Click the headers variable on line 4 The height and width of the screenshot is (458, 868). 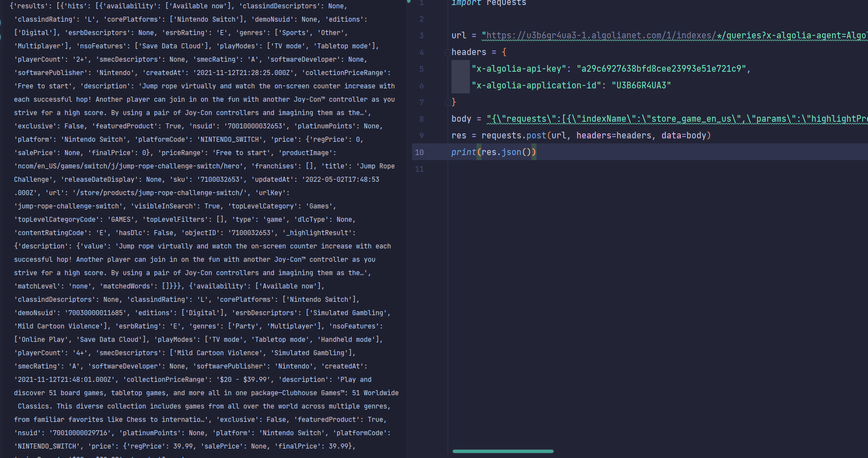click(469, 52)
